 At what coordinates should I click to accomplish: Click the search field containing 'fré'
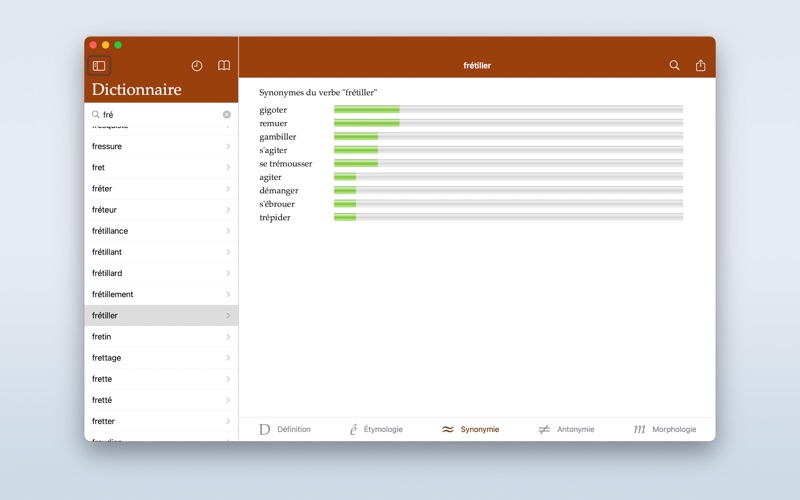(161, 114)
